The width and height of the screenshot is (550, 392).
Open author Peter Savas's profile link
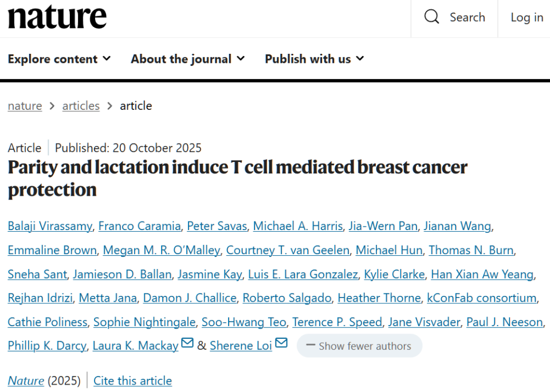pos(217,226)
